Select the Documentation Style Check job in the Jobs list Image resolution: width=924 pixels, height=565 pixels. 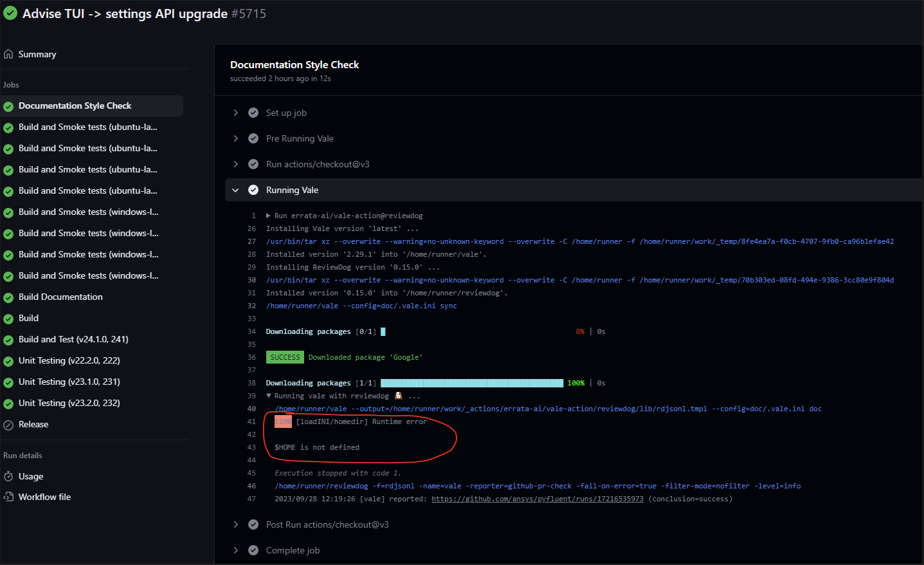(x=75, y=106)
